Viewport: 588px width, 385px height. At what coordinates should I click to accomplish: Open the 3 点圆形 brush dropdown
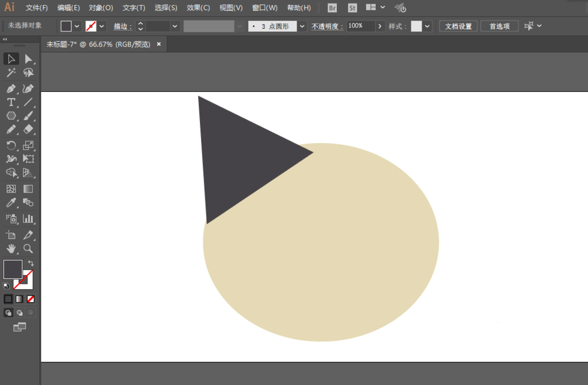click(x=302, y=26)
